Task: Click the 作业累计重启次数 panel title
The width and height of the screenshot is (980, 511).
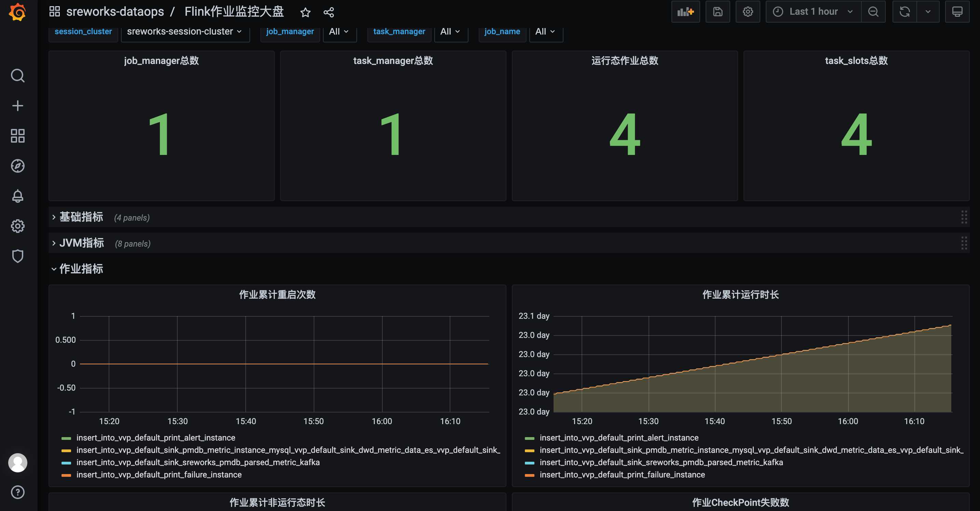Action: pyautogui.click(x=277, y=294)
